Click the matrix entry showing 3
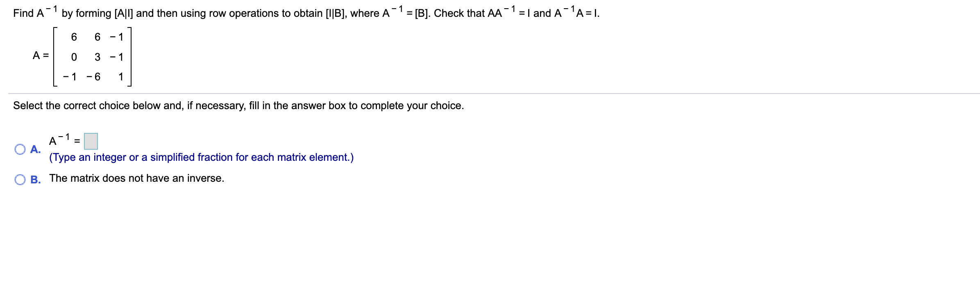This screenshot has width=980, height=297. click(96, 57)
